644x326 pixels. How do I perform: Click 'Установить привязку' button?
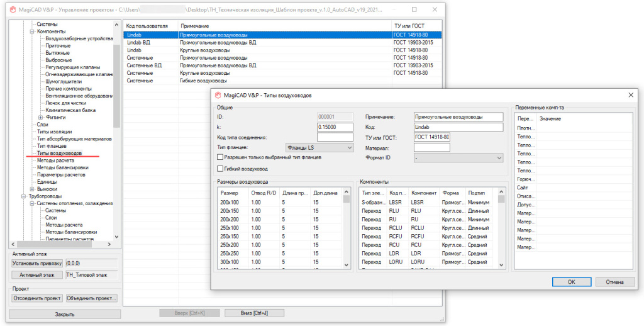(36, 263)
